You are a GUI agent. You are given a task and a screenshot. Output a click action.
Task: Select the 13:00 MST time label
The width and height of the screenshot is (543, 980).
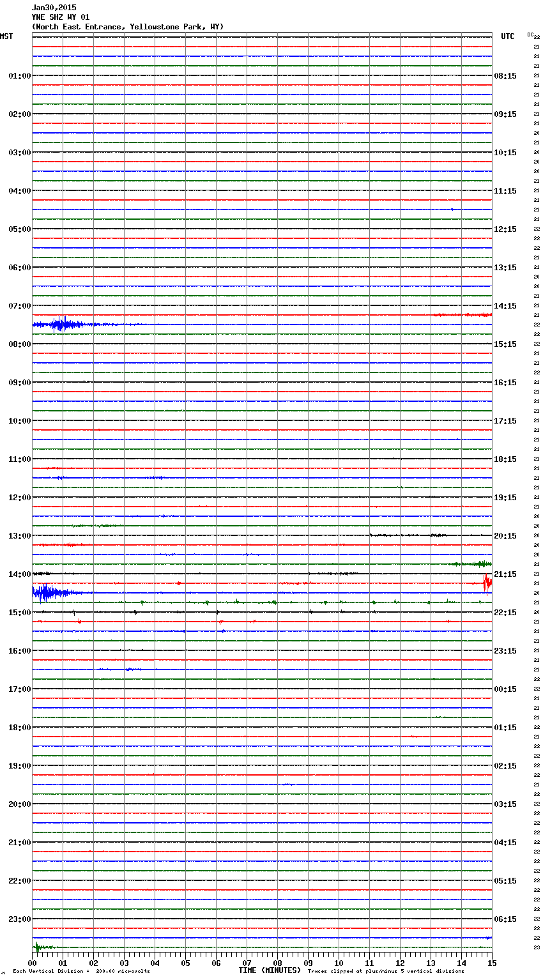20,536
